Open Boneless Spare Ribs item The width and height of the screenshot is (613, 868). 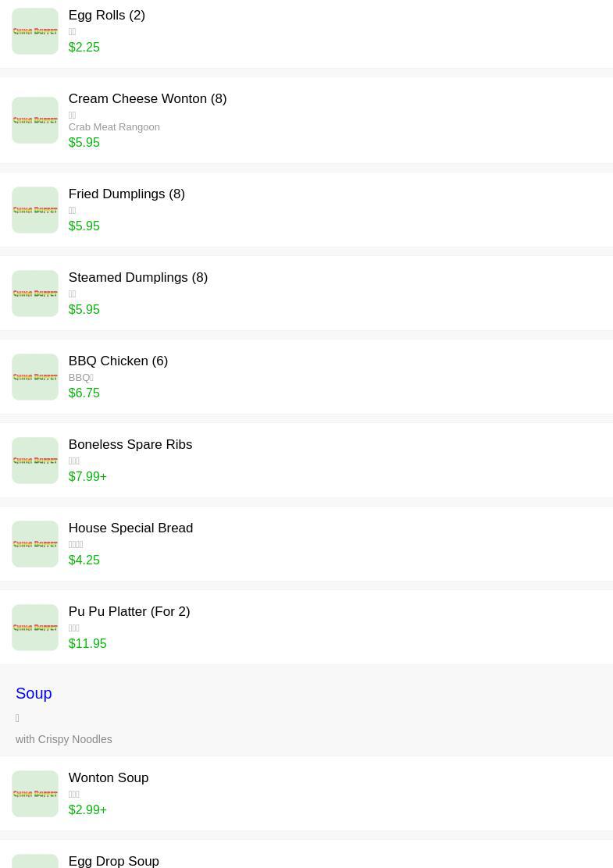(x=130, y=445)
